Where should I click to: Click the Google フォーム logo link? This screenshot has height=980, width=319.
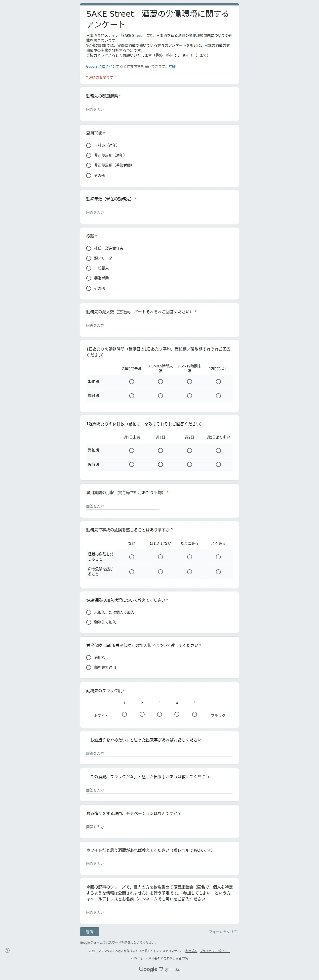pyautogui.click(x=159, y=969)
